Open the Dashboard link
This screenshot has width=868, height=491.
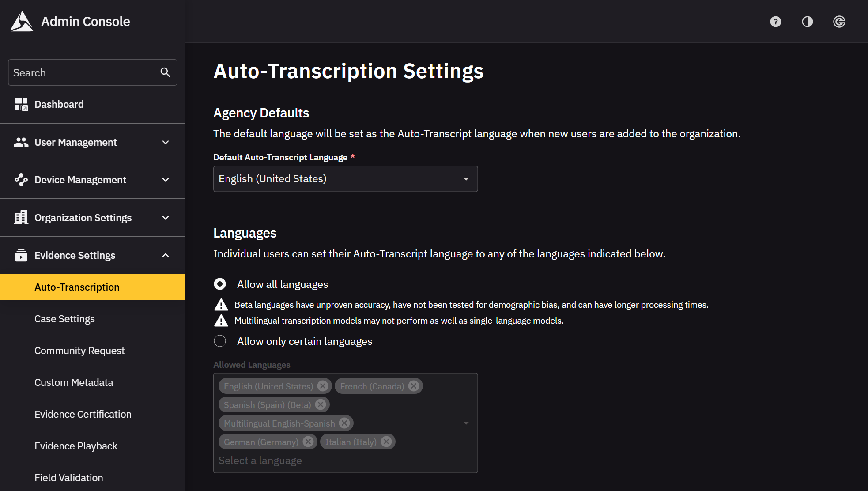pyautogui.click(x=59, y=104)
